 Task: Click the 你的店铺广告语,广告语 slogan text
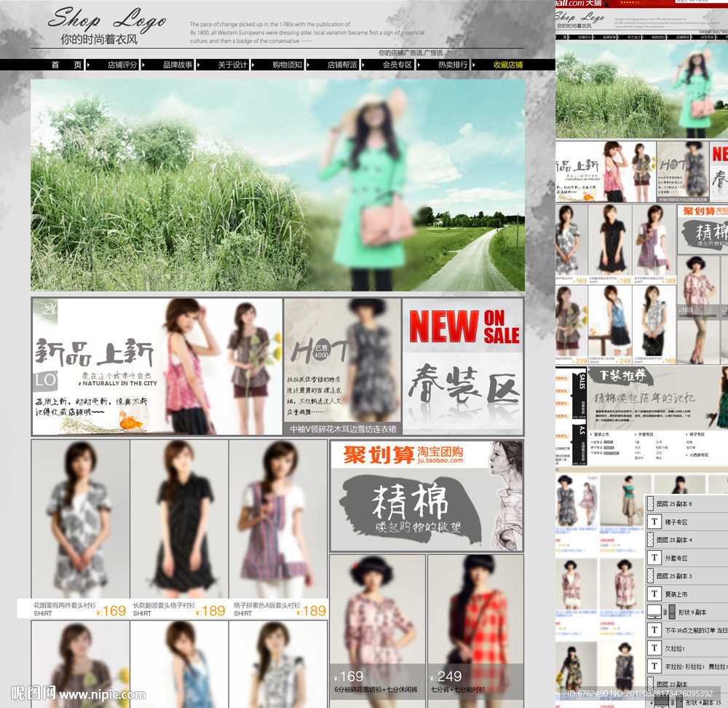411,53
